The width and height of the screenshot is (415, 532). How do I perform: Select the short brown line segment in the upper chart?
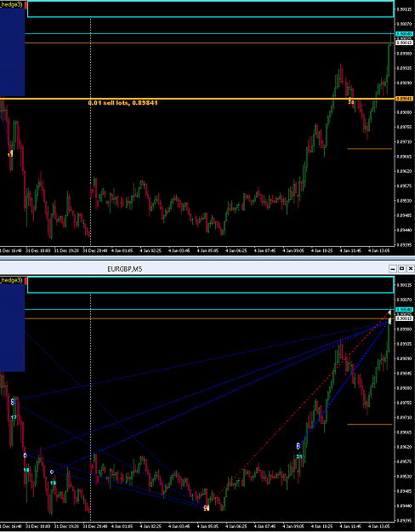(370, 149)
